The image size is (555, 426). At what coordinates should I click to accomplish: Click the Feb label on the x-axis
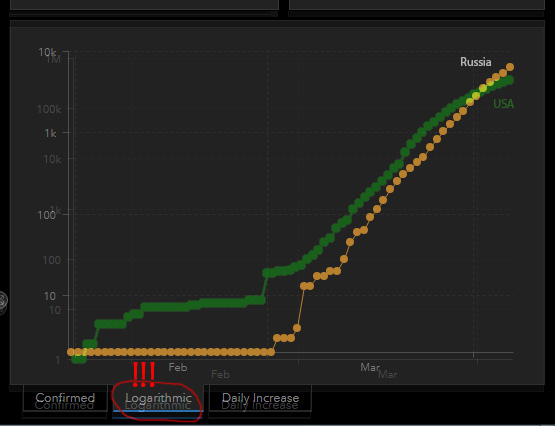click(178, 367)
